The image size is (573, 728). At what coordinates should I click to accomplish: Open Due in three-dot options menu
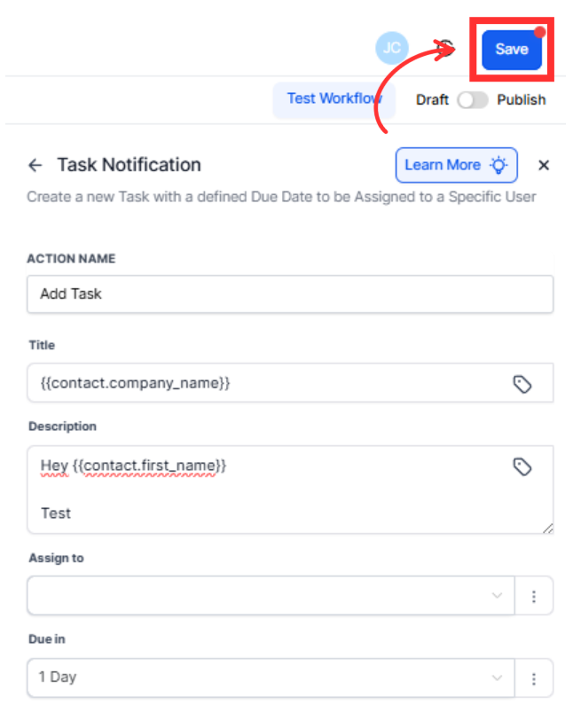[534, 678]
